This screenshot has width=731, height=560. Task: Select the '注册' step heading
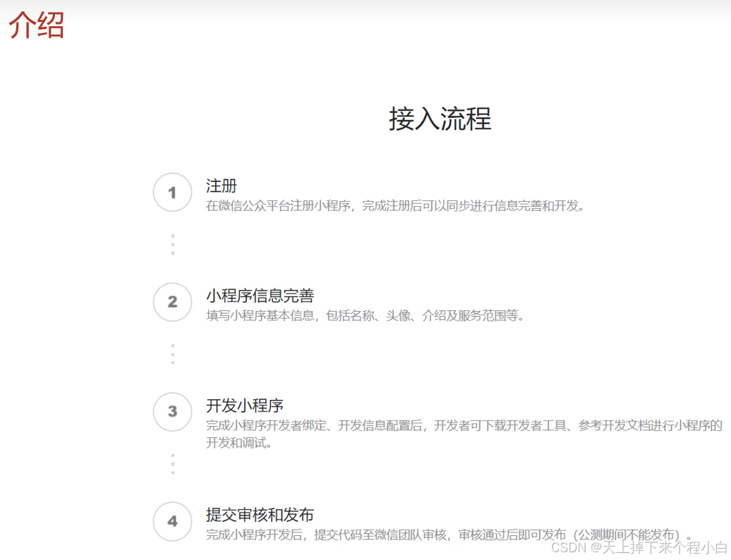(x=222, y=186)
